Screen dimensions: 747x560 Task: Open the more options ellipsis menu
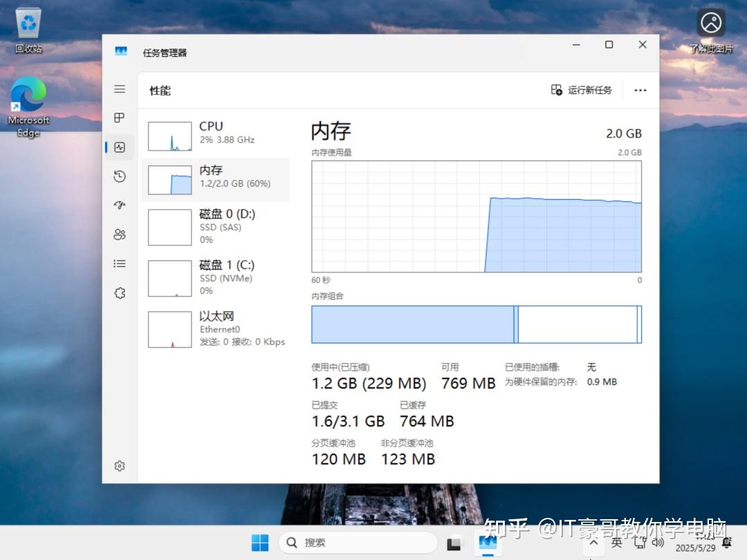[640, 90]
